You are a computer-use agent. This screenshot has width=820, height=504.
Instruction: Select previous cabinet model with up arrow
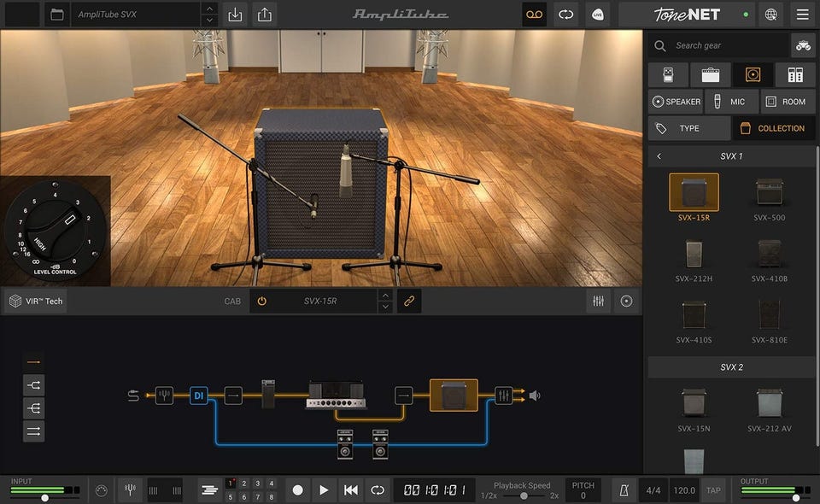click(x=385, y=296)
